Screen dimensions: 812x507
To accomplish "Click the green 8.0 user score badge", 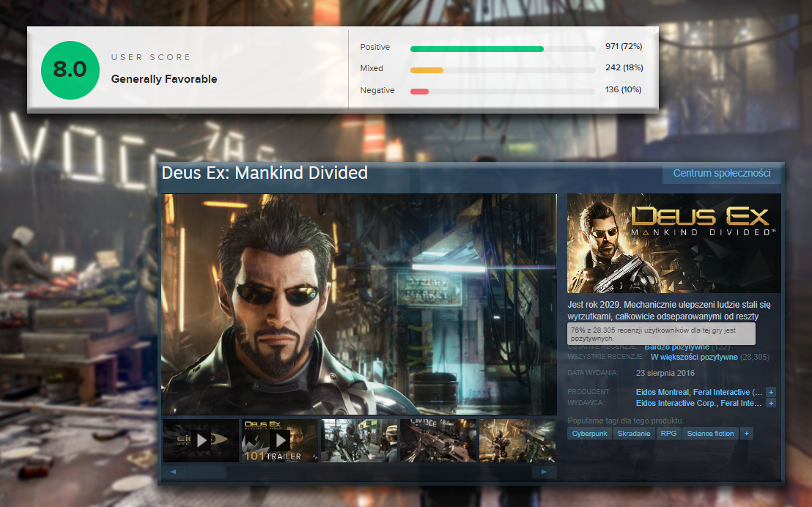I will pos(70,70).
